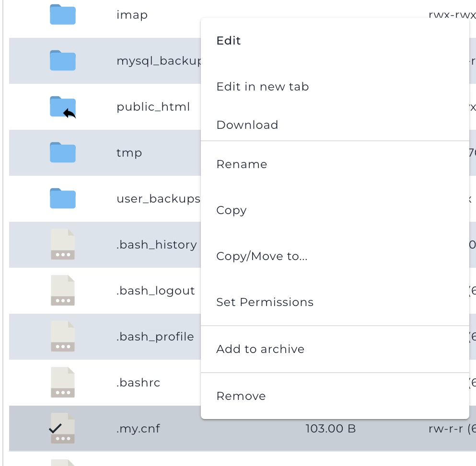Click the public_html symlink folder icon
This screenshot has height=466, width=476.
click(x=63, y=107)
